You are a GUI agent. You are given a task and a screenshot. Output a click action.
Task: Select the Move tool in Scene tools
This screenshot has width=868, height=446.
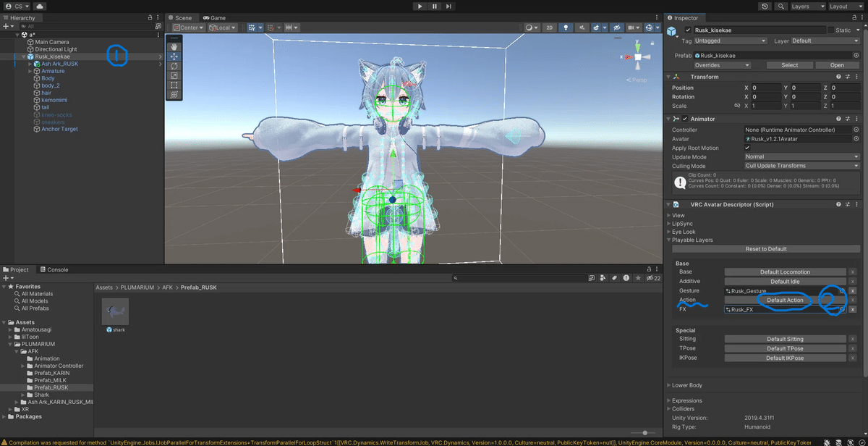174,56
